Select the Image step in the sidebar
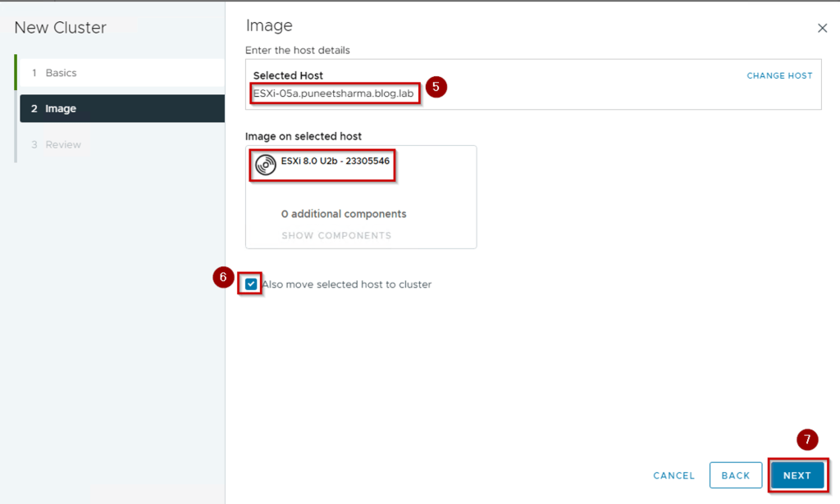This screenshot has width=840, height=504. pos(61,108)
